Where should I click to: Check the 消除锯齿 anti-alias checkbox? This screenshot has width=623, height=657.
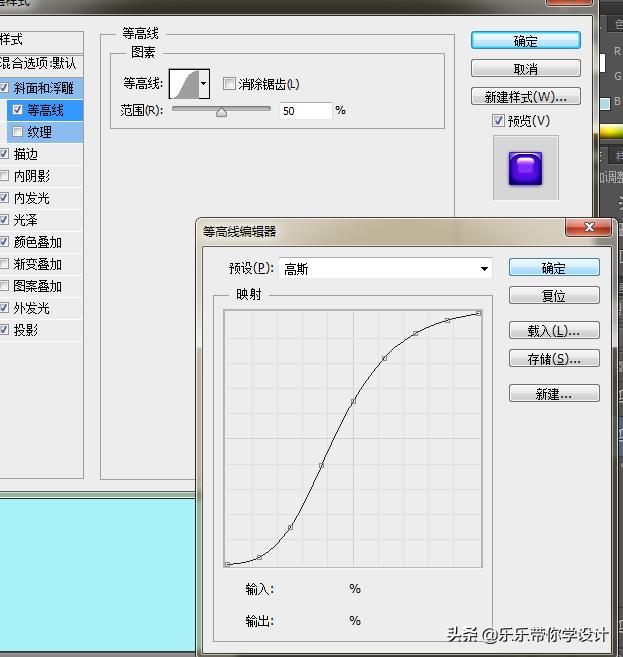point(229,84)
